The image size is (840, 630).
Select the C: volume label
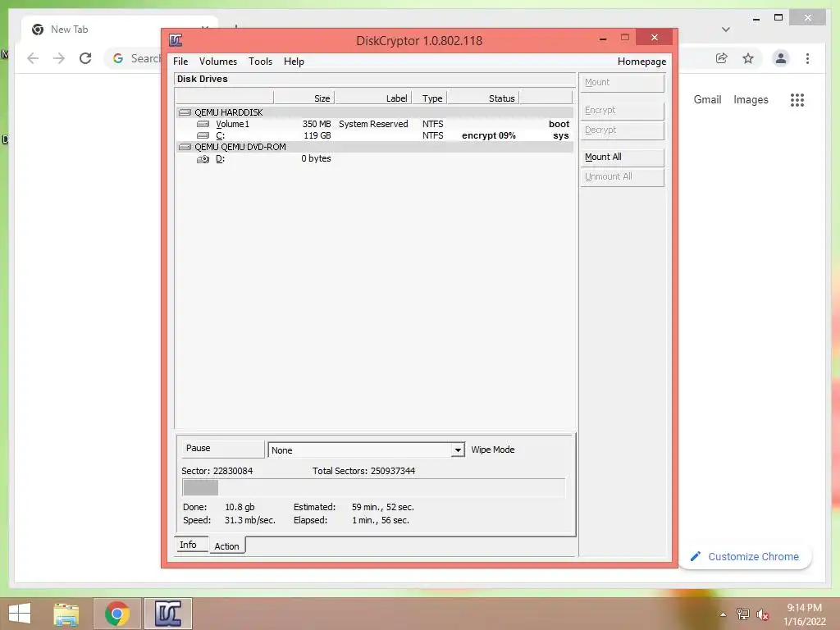tap(220, 135)
